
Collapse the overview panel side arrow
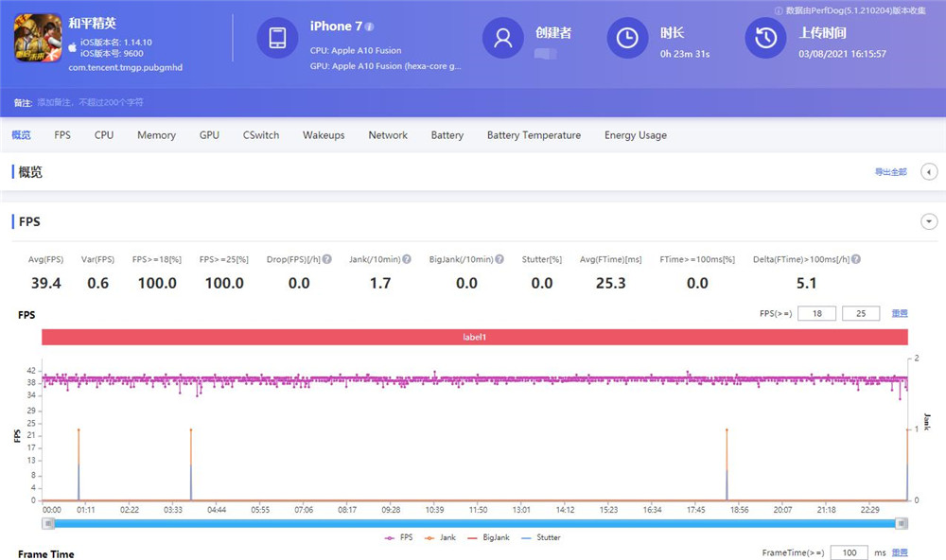929,172
